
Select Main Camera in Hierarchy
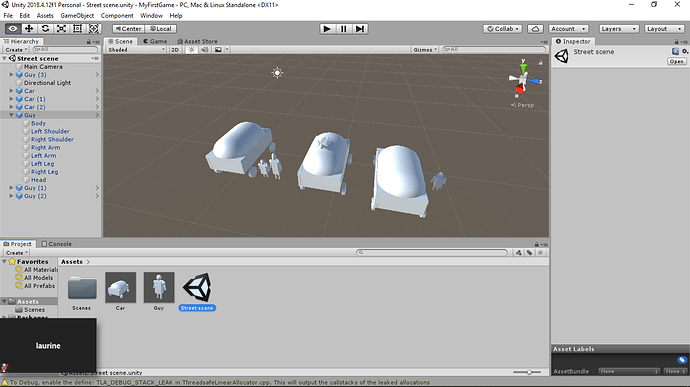click(x=43, y=67)
